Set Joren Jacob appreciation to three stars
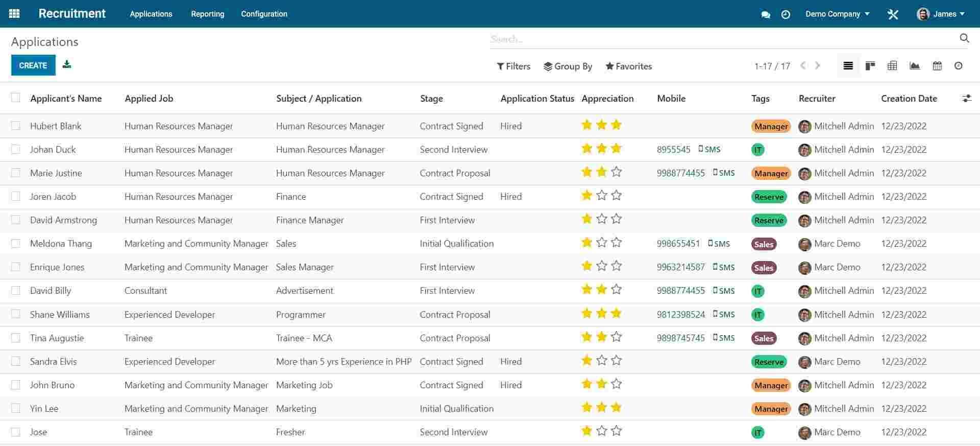This screenshot has width=980, height=446. click(x=617, y=195)
